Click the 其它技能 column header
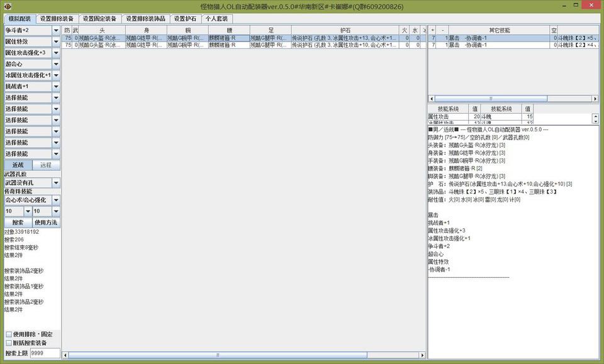 (499, 30)
